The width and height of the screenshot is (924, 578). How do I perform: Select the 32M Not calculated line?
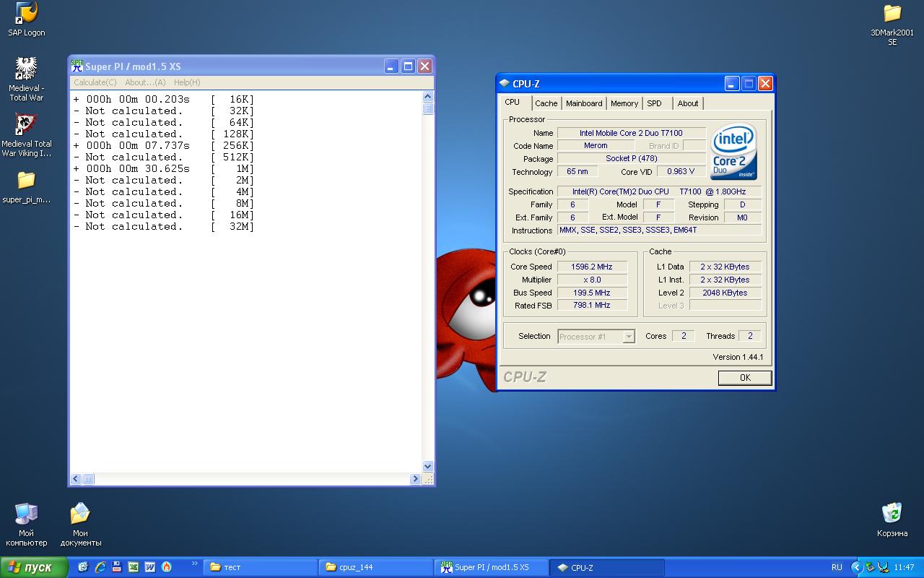coord(164,226)
